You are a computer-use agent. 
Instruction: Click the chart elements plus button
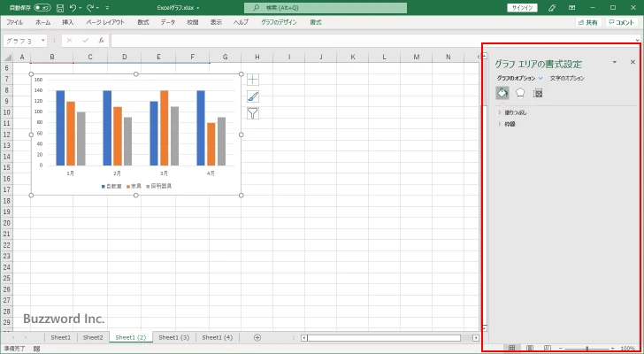[253, 80]
